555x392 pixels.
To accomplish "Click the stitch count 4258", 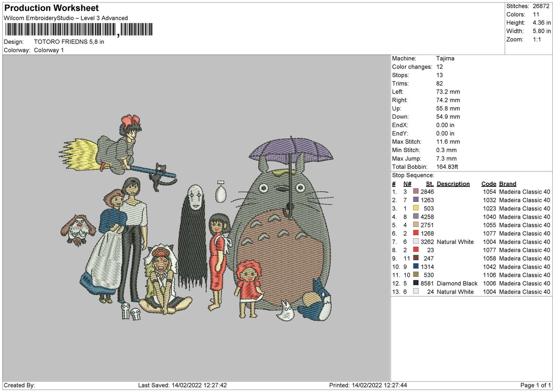I will pyautogui.click(x=427, y=217).
